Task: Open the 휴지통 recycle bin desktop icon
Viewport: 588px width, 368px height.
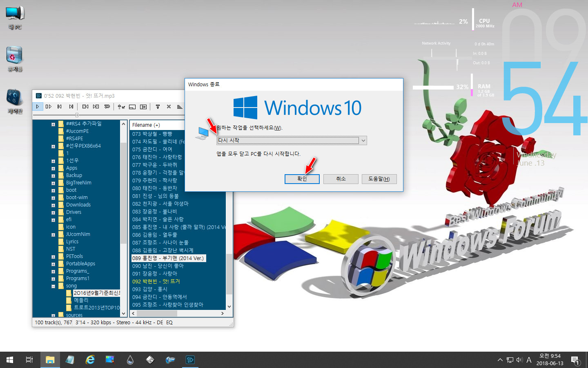Action: [15, 59]
